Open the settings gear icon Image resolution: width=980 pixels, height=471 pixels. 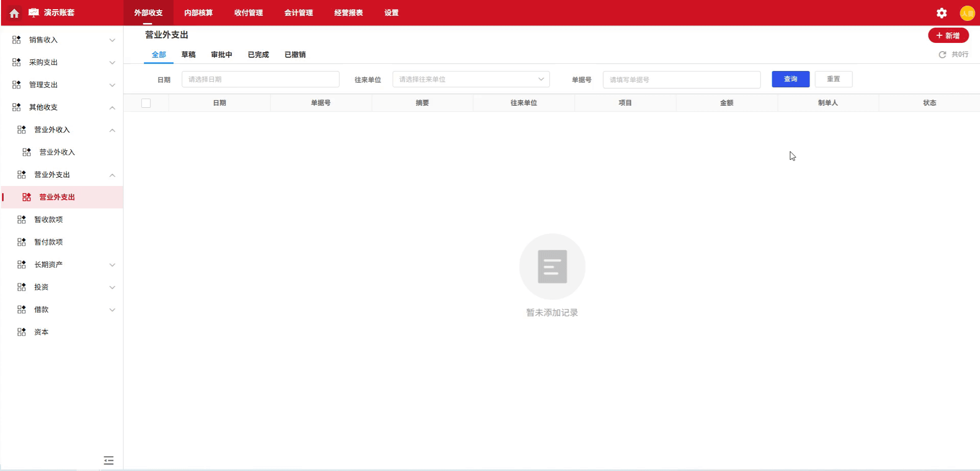click(941, 13)
